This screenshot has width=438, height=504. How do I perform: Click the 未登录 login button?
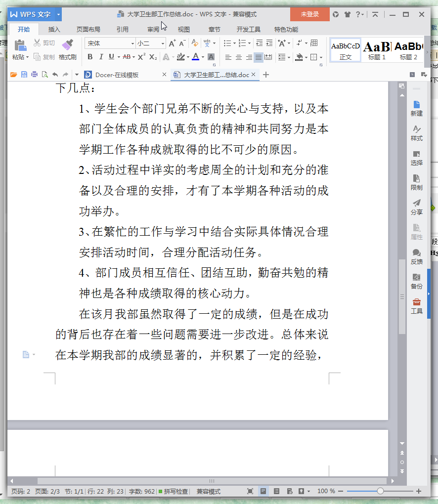click(x=309, y=14)
